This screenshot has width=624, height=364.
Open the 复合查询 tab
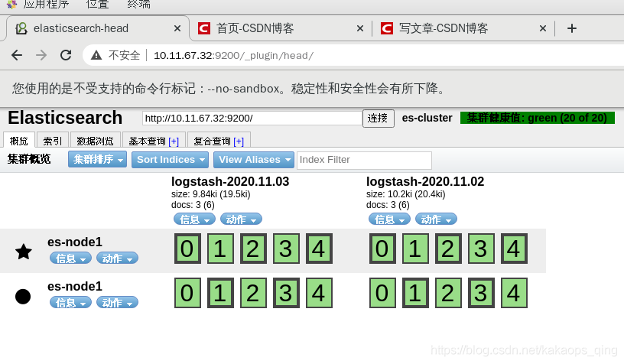pyautogui.click(x=219, y=141)
